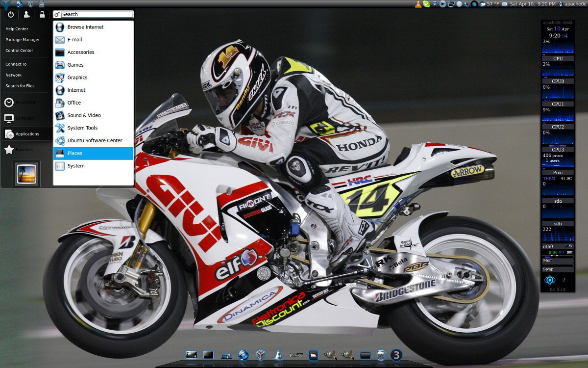Screen dimensions: 588x368
Task: Expand the Graphics category
Action: pyautogui.click(x=93, y=78)
